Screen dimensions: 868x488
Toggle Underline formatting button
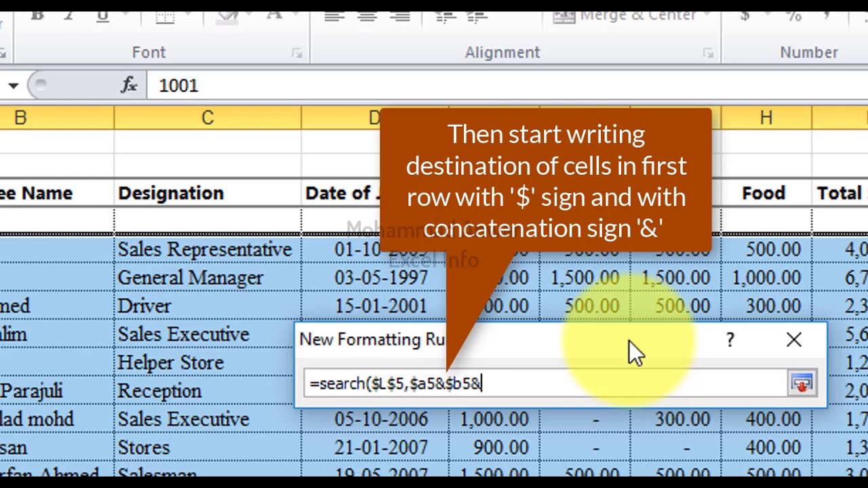(x=102, y=16)
